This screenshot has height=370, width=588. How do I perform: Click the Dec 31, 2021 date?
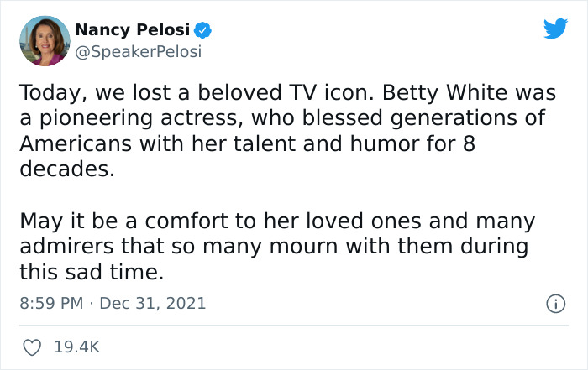(155, 303)
